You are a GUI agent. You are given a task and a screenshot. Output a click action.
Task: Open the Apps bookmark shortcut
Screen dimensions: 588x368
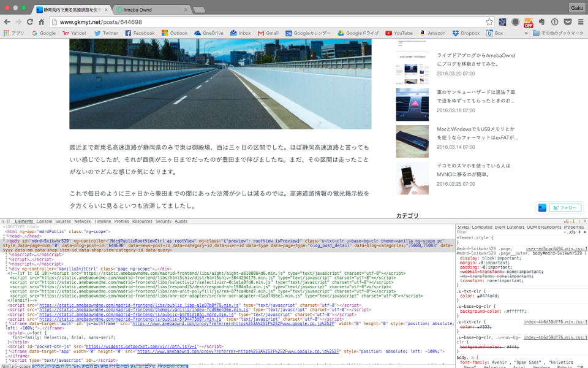coord(13,33)
